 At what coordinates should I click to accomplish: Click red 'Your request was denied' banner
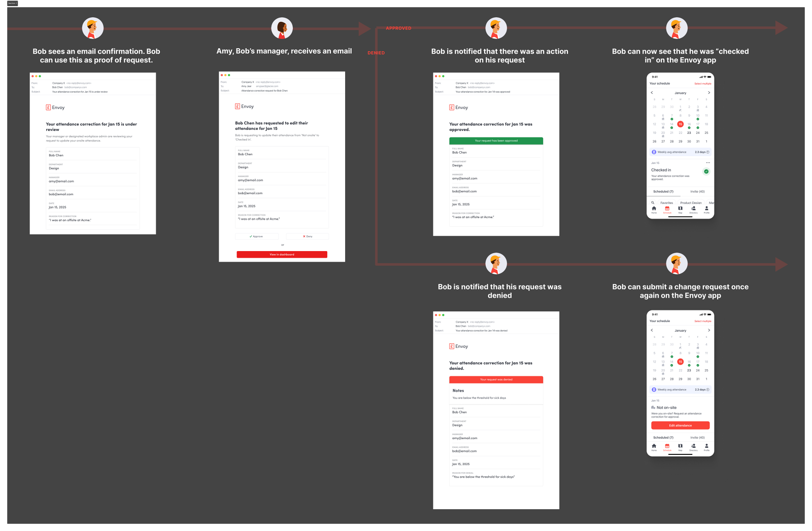coord(496,379)
